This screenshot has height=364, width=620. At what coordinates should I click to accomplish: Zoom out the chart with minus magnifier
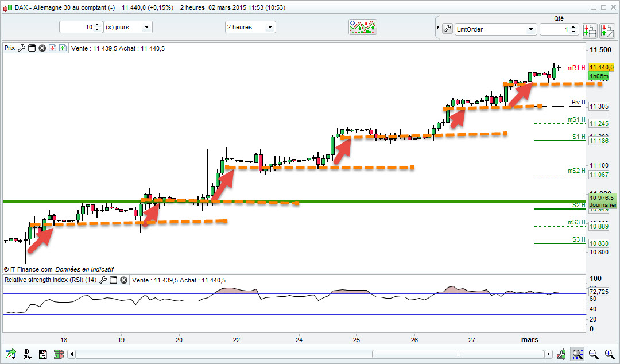click(x=593, y=354)
